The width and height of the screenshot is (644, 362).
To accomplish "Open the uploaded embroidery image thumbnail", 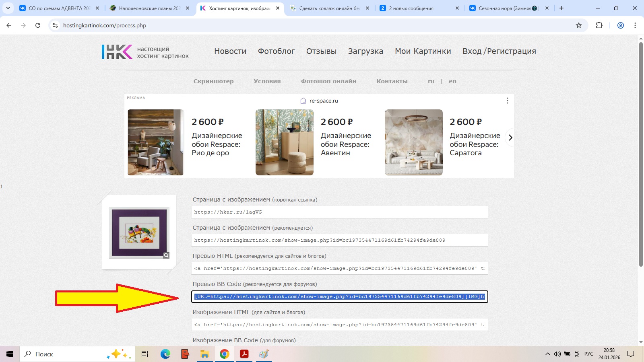I will (x=139, y=232).
